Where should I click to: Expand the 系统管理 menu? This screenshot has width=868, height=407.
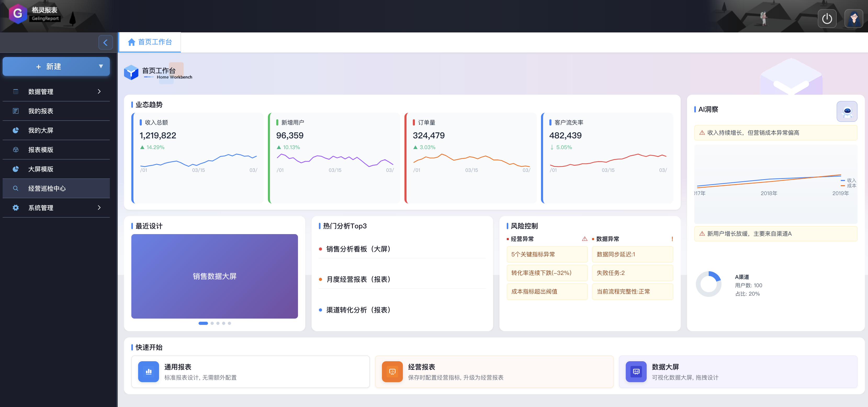pyautogui.click(x=99, y=208)
